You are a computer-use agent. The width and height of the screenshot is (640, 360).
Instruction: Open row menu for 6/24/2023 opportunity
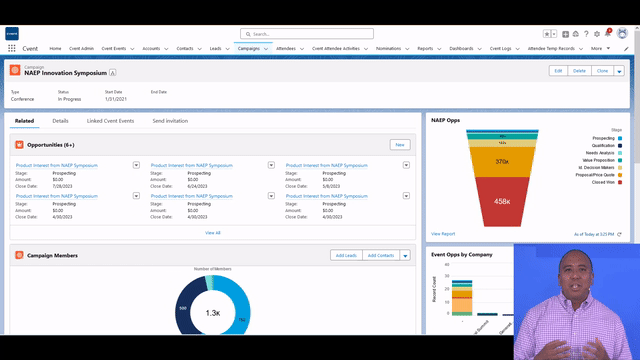[x=271, y=165]
